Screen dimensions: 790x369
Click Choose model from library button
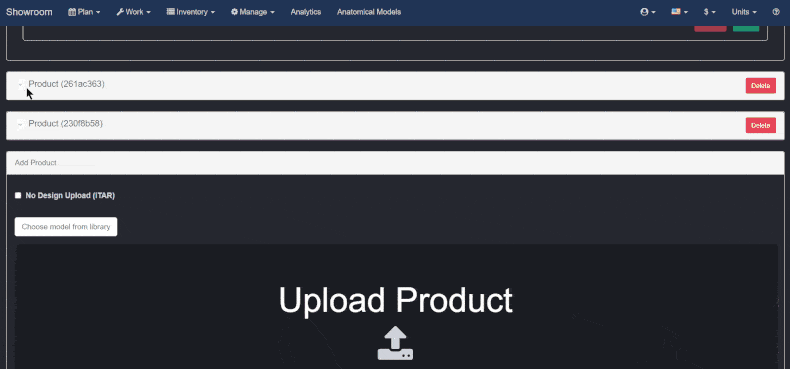point(66,227)
